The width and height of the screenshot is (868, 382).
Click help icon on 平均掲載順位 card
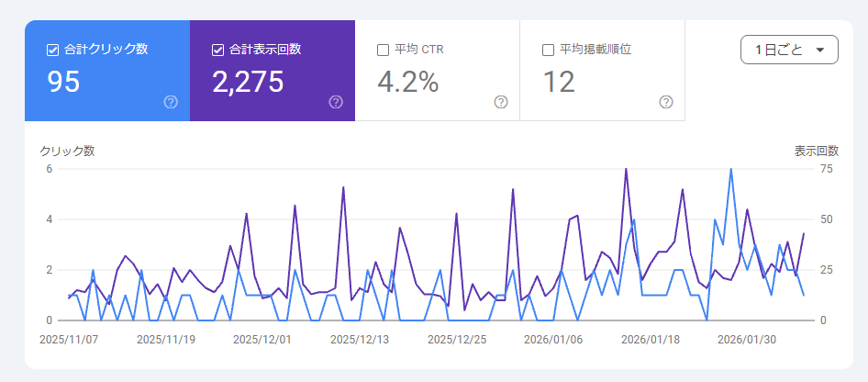(x=666, y=102)
